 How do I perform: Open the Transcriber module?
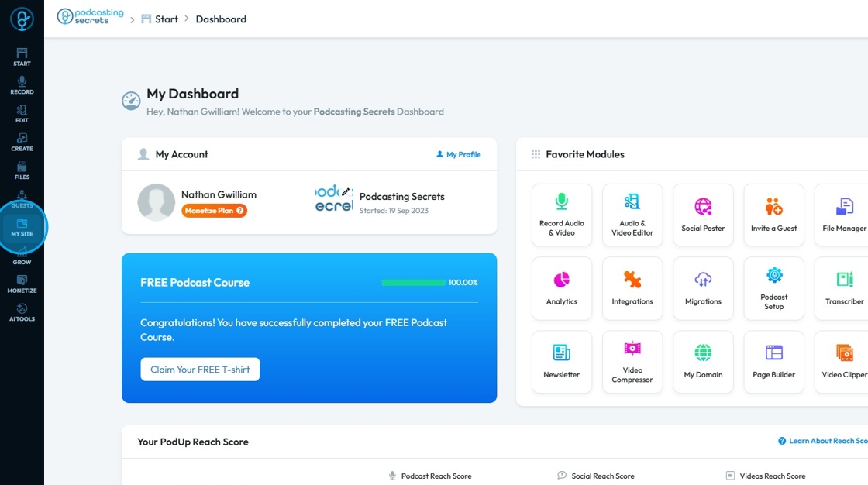[x=842, y=288]
